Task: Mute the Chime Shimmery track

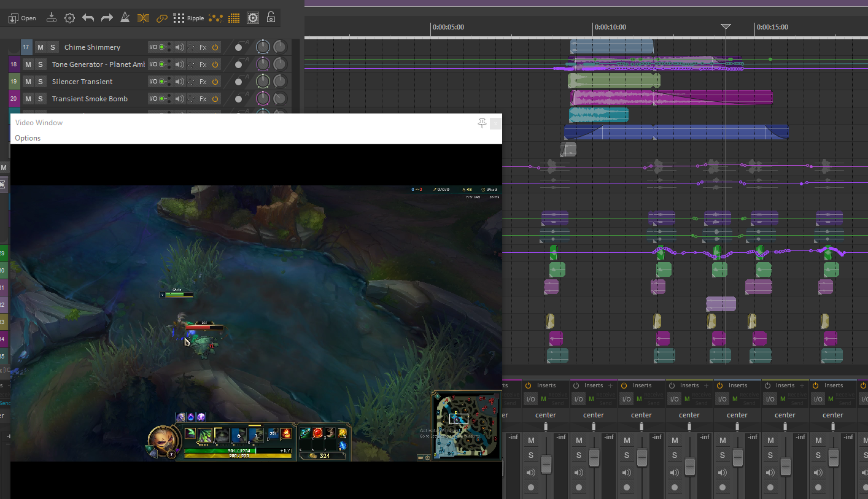Action: click(x=40, y=47)
